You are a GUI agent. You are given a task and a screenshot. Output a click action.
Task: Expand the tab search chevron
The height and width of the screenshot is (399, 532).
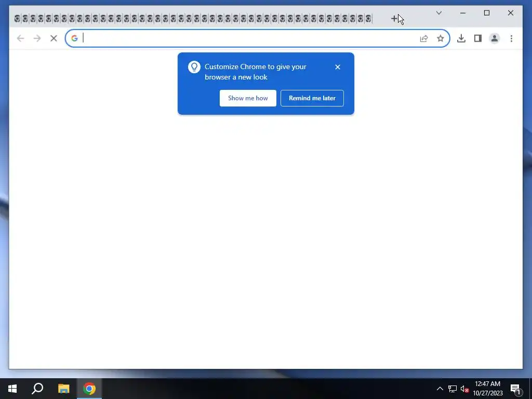pos(438,13)
